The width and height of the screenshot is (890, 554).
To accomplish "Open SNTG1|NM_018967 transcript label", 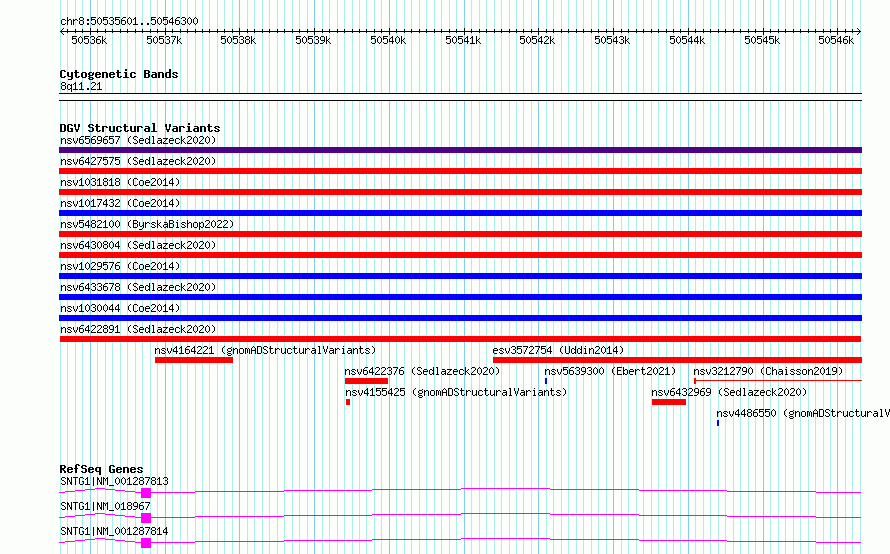I will tap(105, 506).
